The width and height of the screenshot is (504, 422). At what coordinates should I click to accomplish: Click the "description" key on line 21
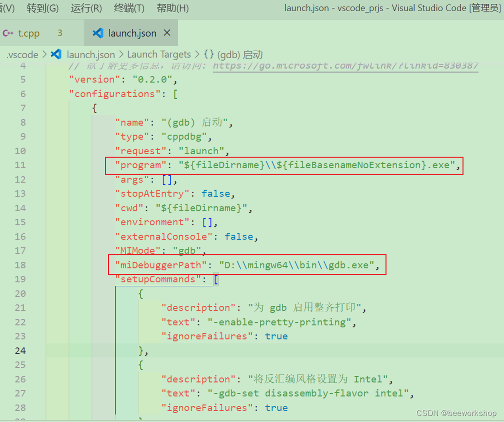pyautogui.click(x=198, y=308)
